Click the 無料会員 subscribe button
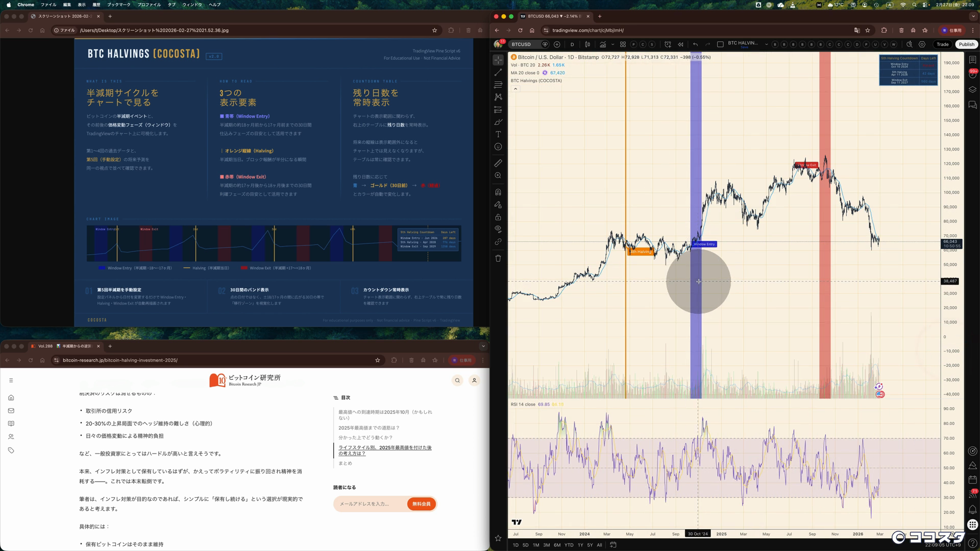Image resolution: width=980 pixels, height=551 pixels. (421, 504)
